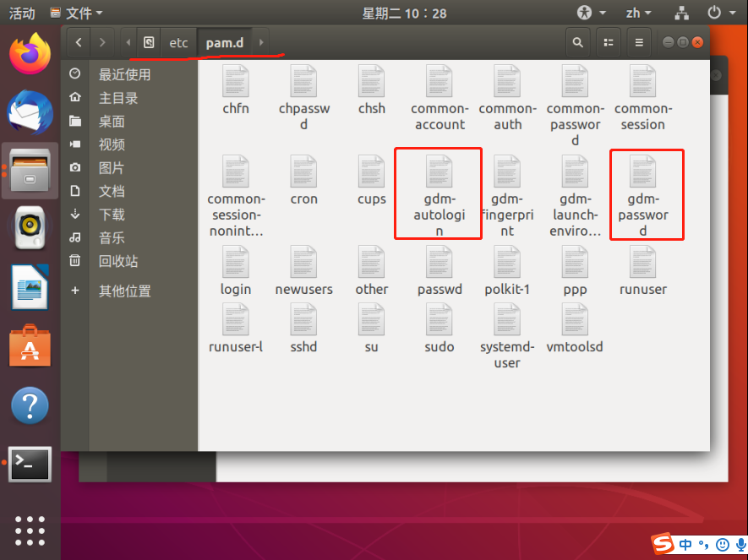Image resolution: width=748 pixels, height=560 pixels.
Task: Open Trash (回收站) in sidebar
Action: coord(117,261)
